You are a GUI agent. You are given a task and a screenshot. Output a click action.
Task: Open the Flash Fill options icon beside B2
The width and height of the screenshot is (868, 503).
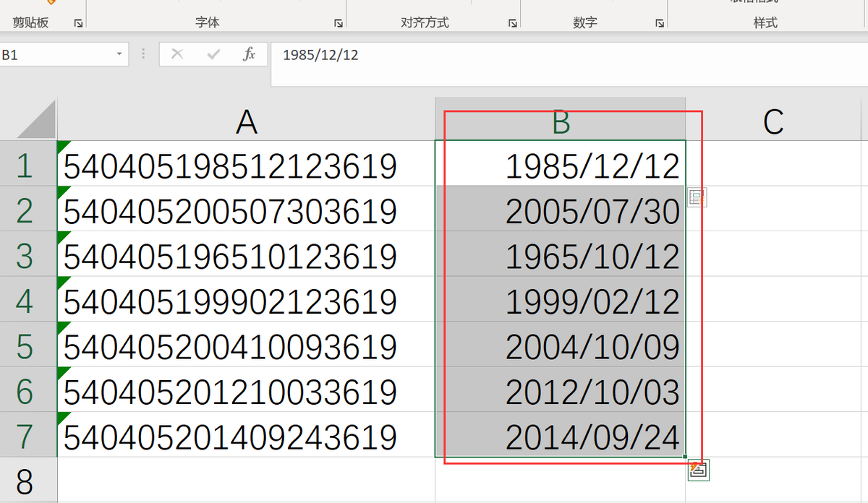pyautogui.click(x=697, y=197)
